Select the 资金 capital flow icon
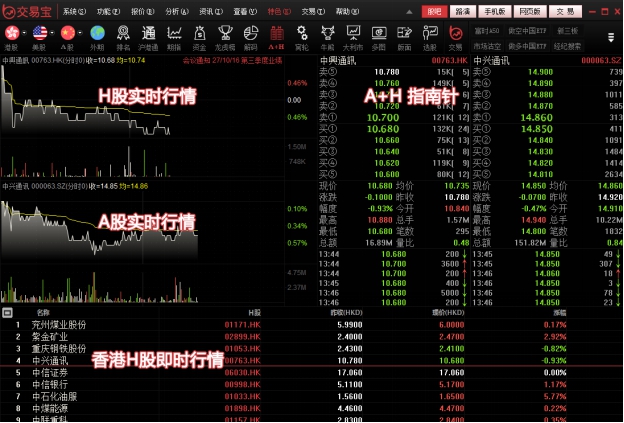Viewport: 624px width, 423px height. (199, 38)
